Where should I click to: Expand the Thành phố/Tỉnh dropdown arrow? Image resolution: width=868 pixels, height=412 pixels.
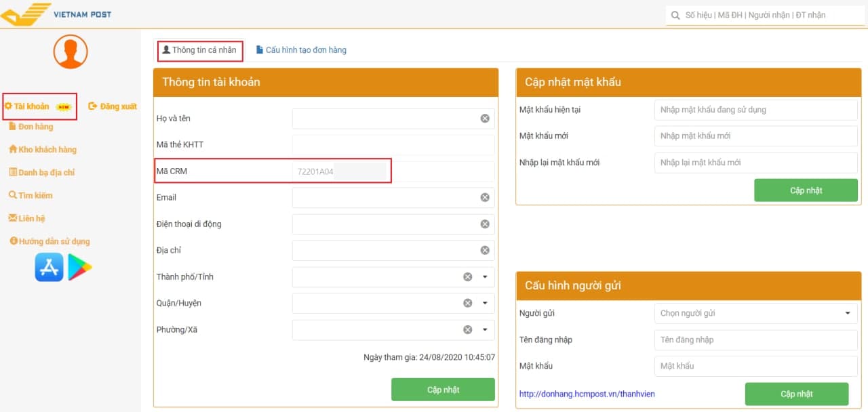tap(485, 277)
